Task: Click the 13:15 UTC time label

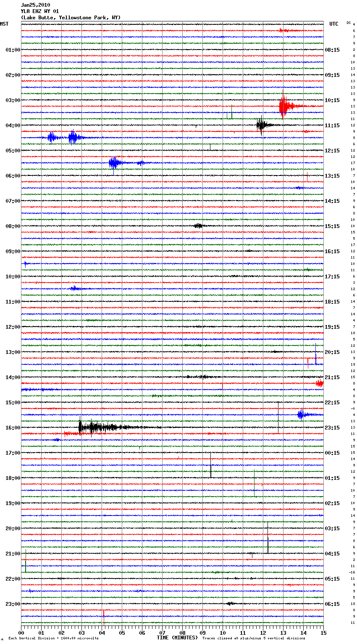Action: pos(332,176)
